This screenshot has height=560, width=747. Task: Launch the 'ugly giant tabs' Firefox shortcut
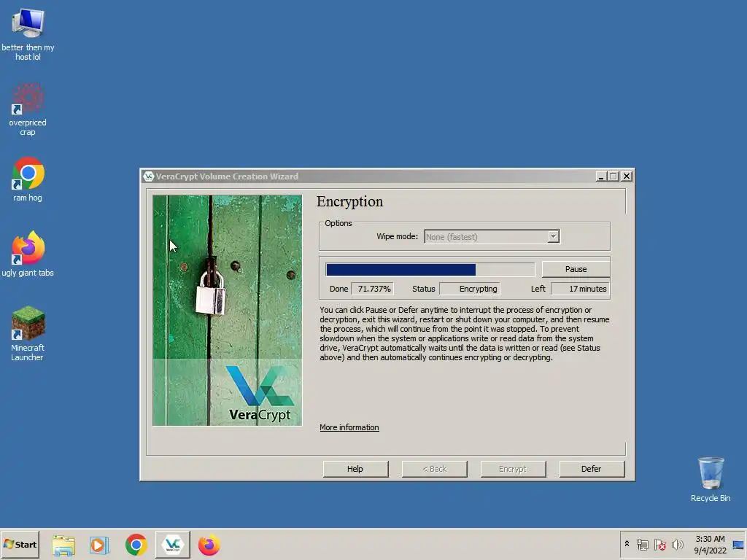pos(28,254)
